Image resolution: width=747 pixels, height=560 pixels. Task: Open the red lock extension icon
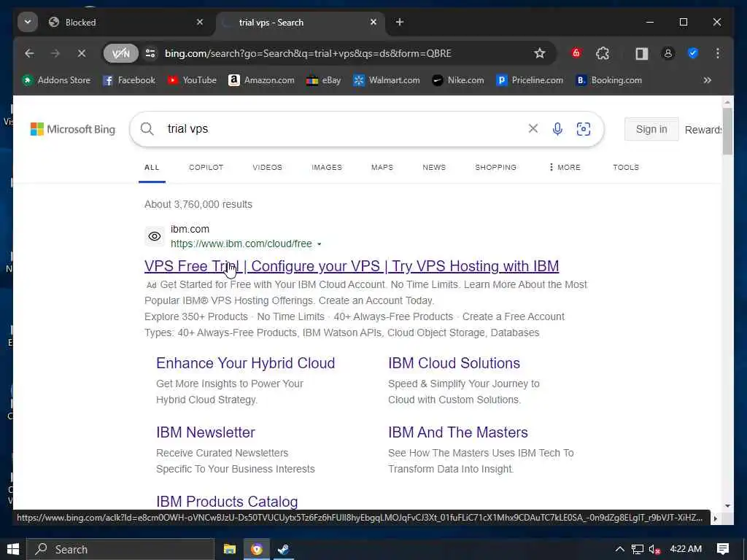576,53
